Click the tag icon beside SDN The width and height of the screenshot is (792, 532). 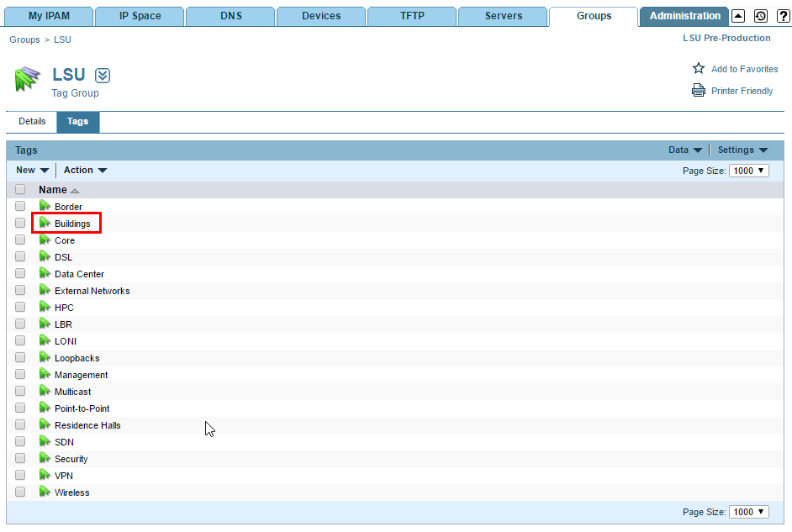[45, 441]
